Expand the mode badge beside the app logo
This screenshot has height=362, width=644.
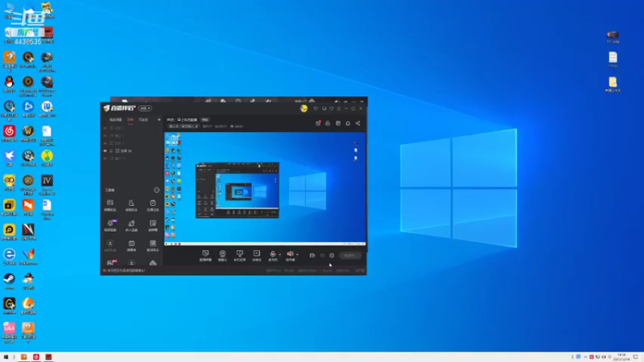click(145, 109)
